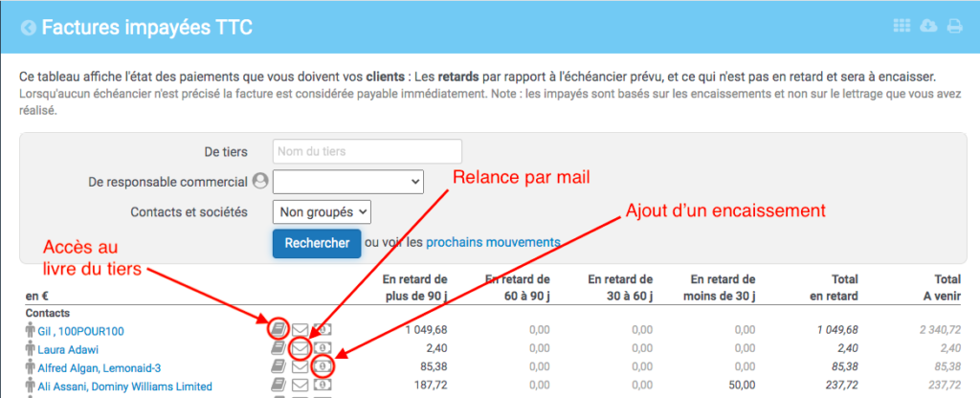
Task: Click the Nom du tiers input field
Action: click(x=367, y=151)
